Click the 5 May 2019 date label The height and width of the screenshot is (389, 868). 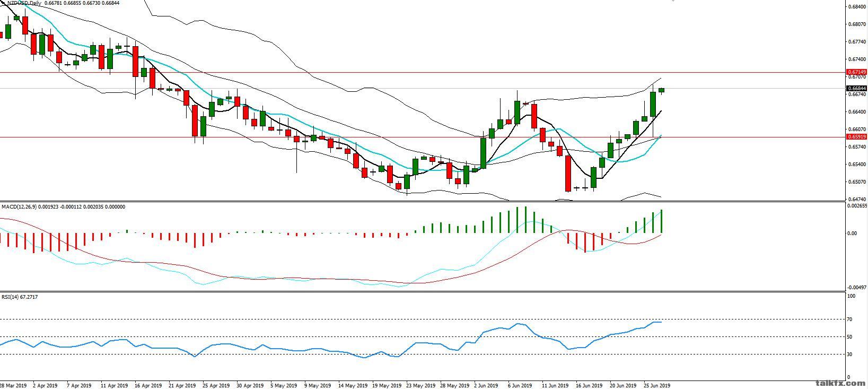tap(284, 386)
